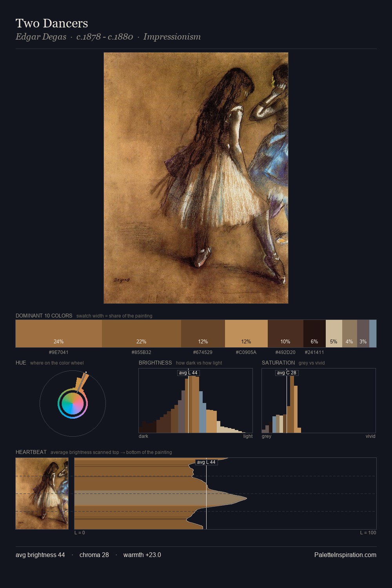This screenshot has height=588, width=392.
Task: Select the 12% swatch #C0905A
Action: click(246, 334)
